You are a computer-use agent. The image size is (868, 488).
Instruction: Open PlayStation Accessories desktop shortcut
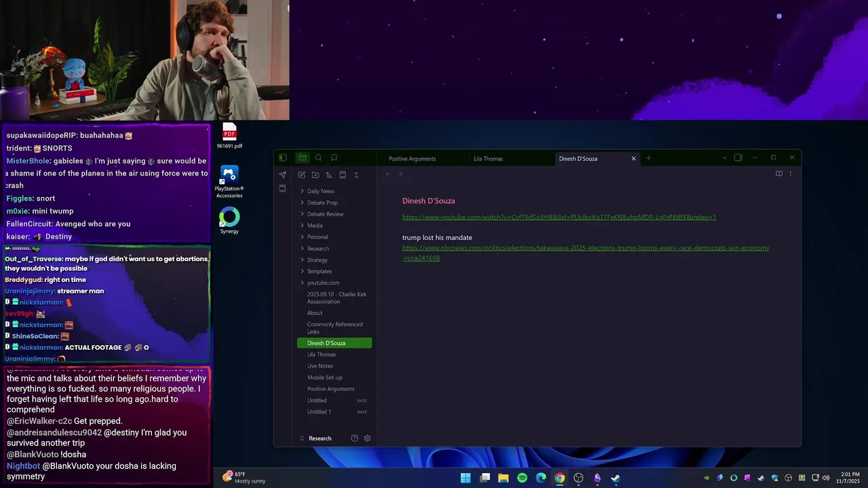coord(229,182)
